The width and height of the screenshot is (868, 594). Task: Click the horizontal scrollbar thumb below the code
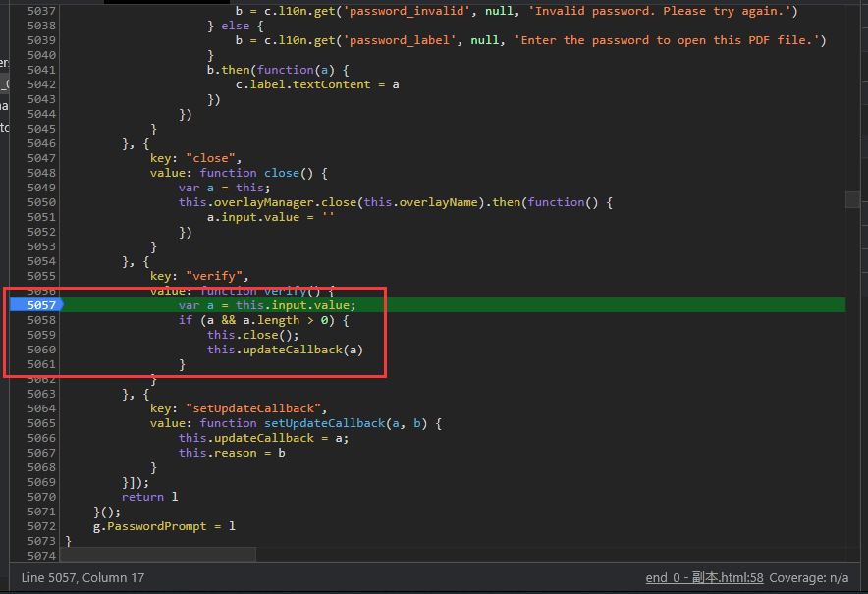(158, 554)
